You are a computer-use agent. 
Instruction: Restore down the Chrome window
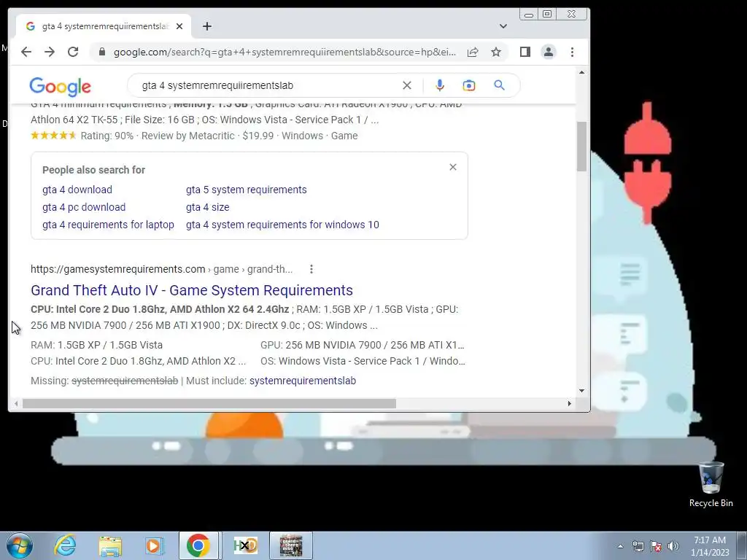click(547, 15)
